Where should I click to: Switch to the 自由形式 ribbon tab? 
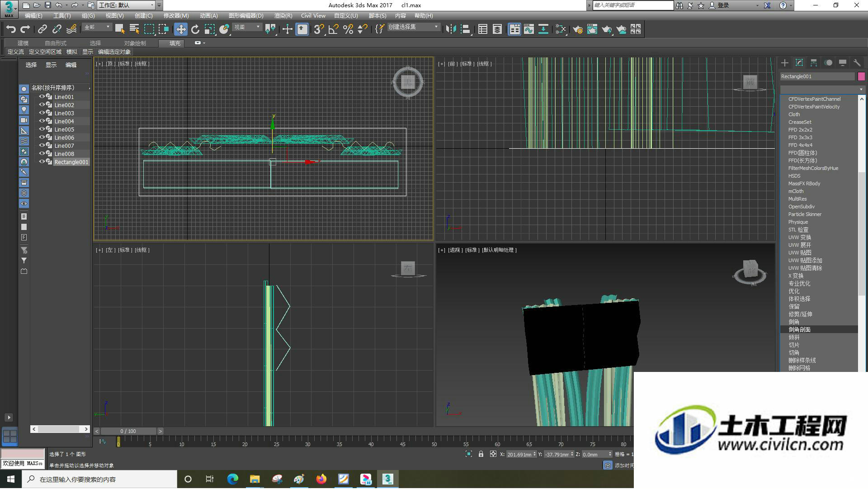coord(56,43)
